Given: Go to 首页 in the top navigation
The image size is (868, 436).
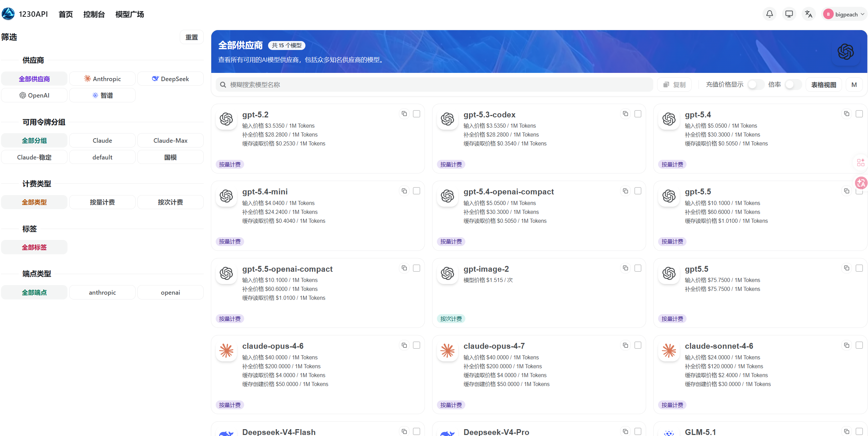Looking at the screenshot, I should 66,14.
